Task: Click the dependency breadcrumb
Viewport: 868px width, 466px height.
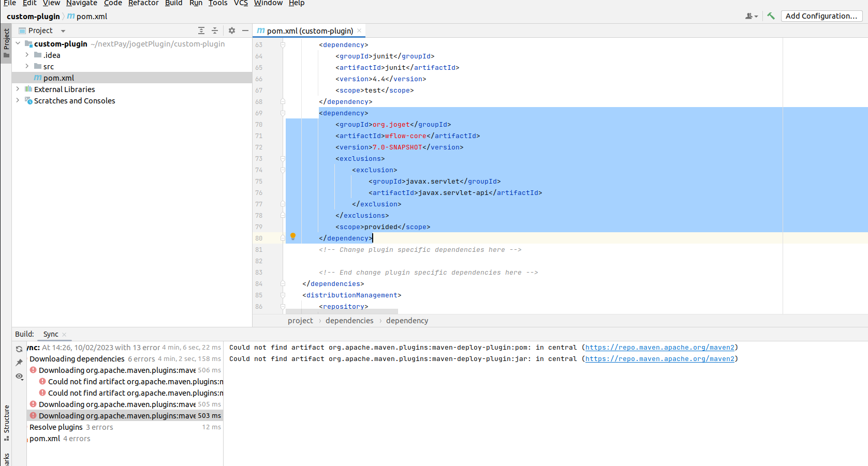Action: (407, 321)
